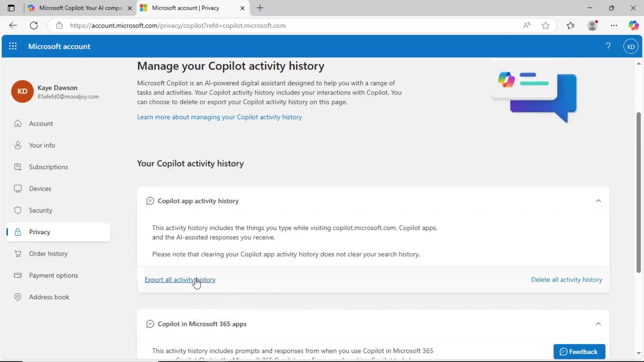View site information lock icon
Viewport: 644px width, 362px height.
click(x=59, y=25)
